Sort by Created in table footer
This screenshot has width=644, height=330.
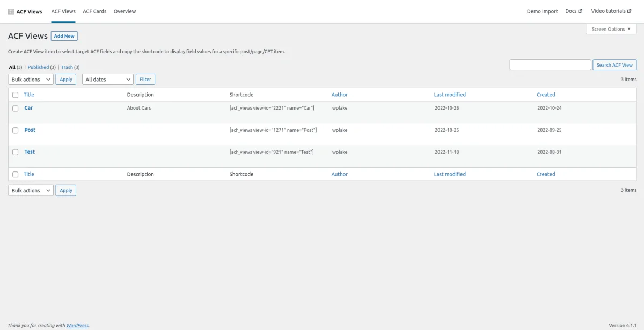click(546, 174)
